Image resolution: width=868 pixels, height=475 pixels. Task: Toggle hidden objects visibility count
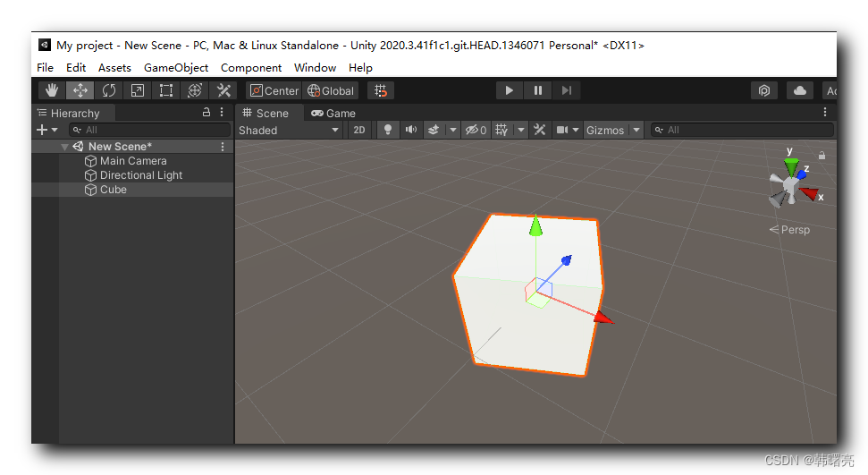(x=476, y=130)
